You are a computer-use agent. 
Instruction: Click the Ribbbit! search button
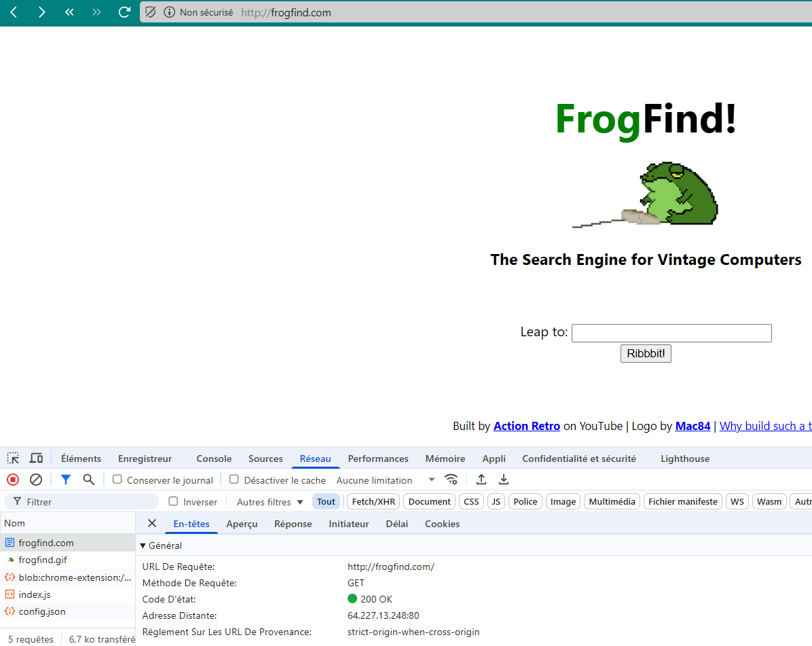tap(646, 353)
